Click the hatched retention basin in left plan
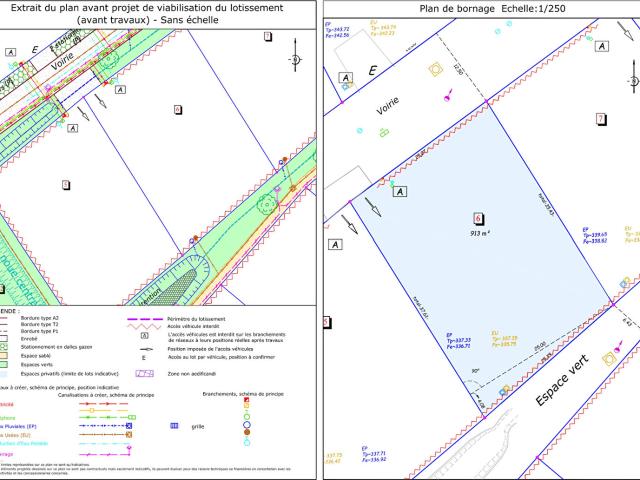 tap(176, 288)
